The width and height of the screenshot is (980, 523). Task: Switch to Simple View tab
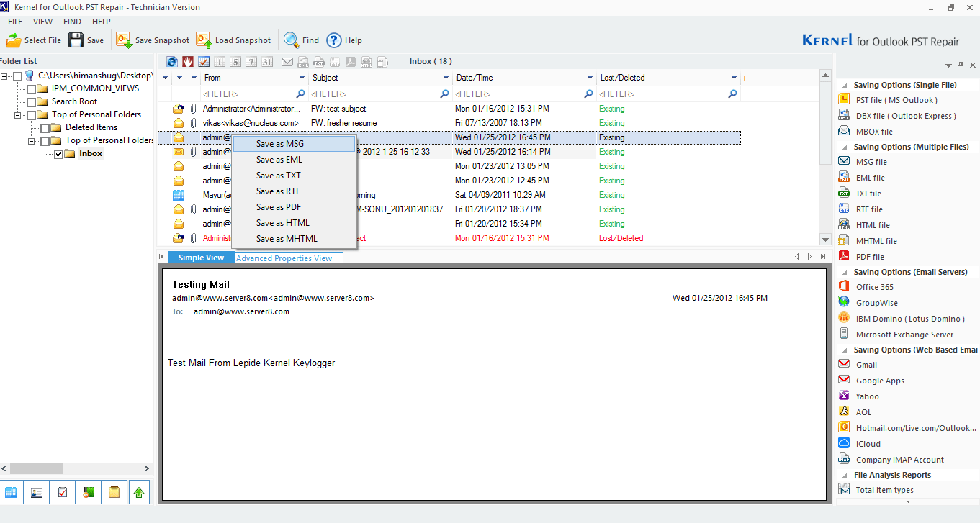pos(202,258)
